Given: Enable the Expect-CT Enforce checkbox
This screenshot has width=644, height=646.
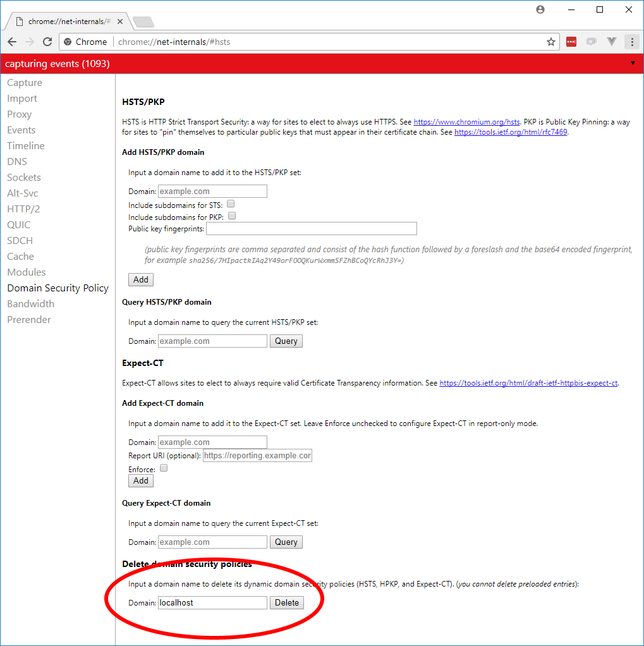Looking at the screenshot, I should pyautogui.click(x=164, y=468).
